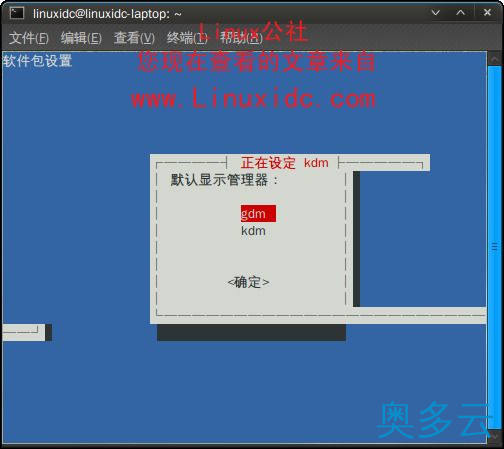Click the 正在设定 kdm dialog title
This screenshot has height=449, width=504.
pos(285,163)
